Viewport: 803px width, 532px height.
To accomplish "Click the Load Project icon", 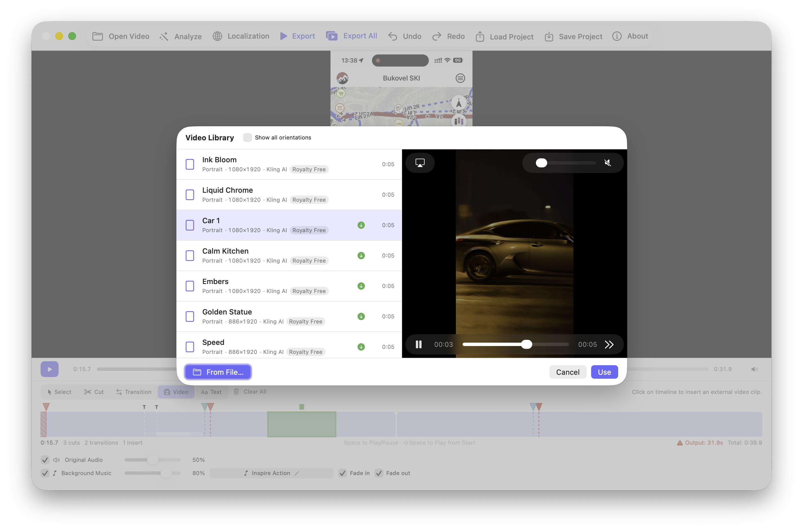I will pos(480,36).
